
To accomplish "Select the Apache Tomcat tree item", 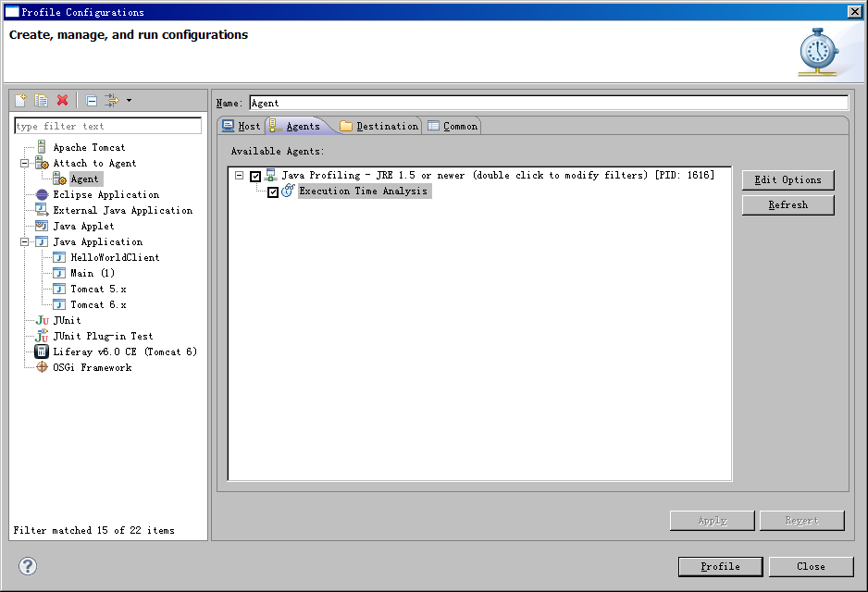I will 89,147.
